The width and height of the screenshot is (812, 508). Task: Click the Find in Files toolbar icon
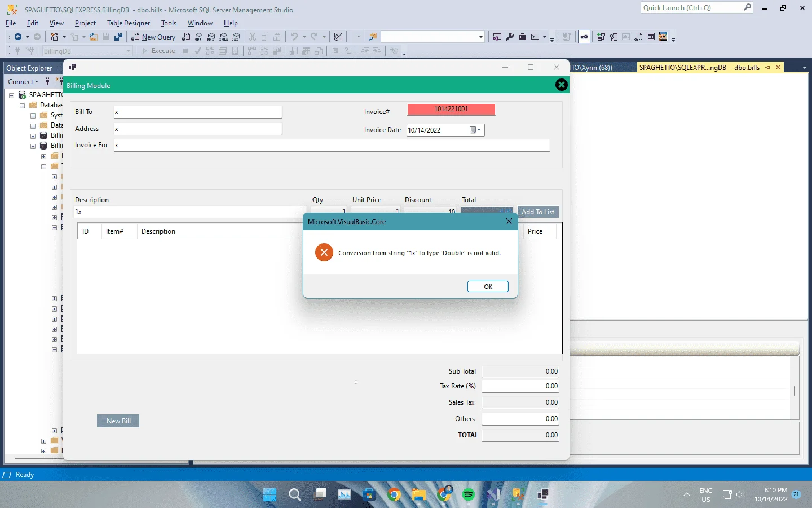point(372,37)
